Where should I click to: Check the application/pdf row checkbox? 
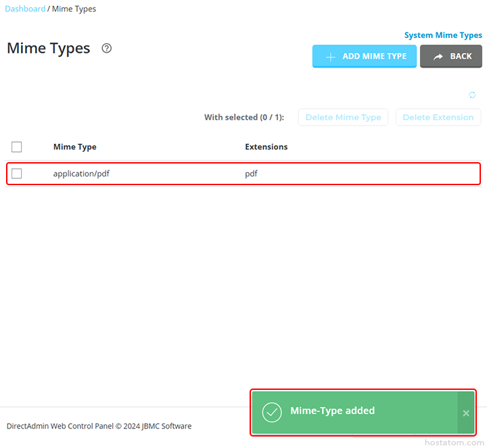pos(17,174)
